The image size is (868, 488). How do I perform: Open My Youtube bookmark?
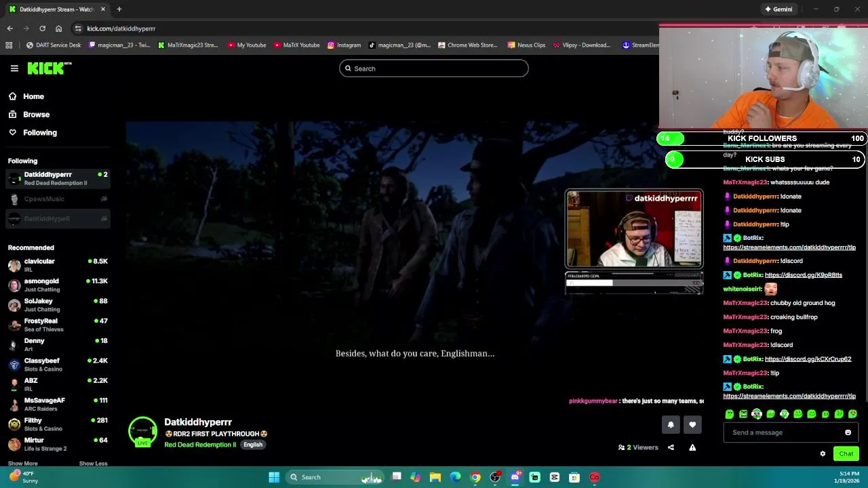(247, 45)
